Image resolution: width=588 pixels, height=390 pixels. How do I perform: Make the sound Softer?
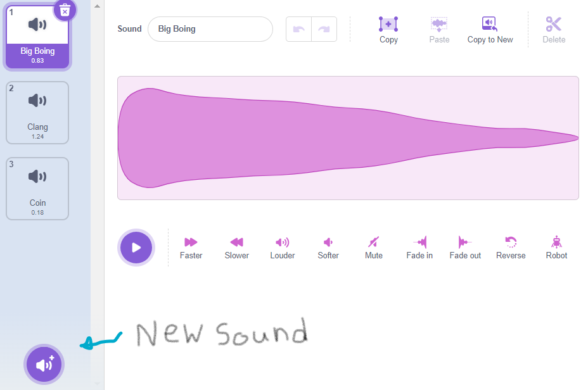point(328,247)
